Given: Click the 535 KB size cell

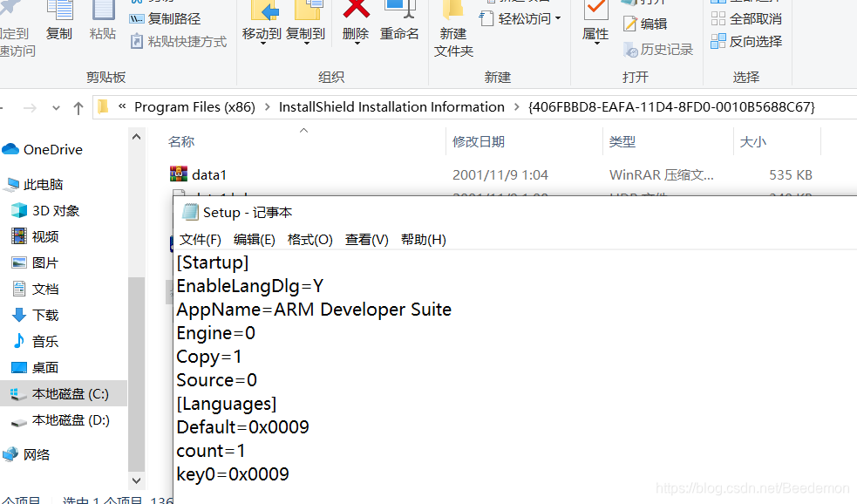Looking at the screenshot, I should (791, 175).
